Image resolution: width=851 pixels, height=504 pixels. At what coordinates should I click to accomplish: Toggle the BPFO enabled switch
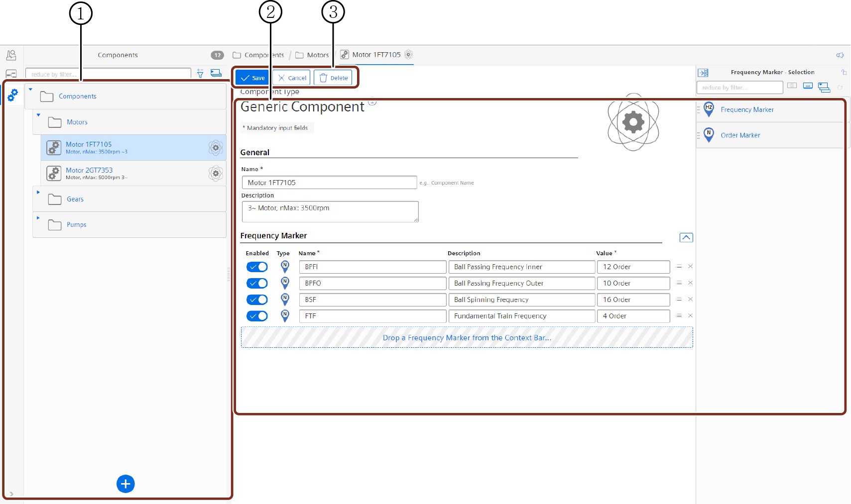[257, 284]
